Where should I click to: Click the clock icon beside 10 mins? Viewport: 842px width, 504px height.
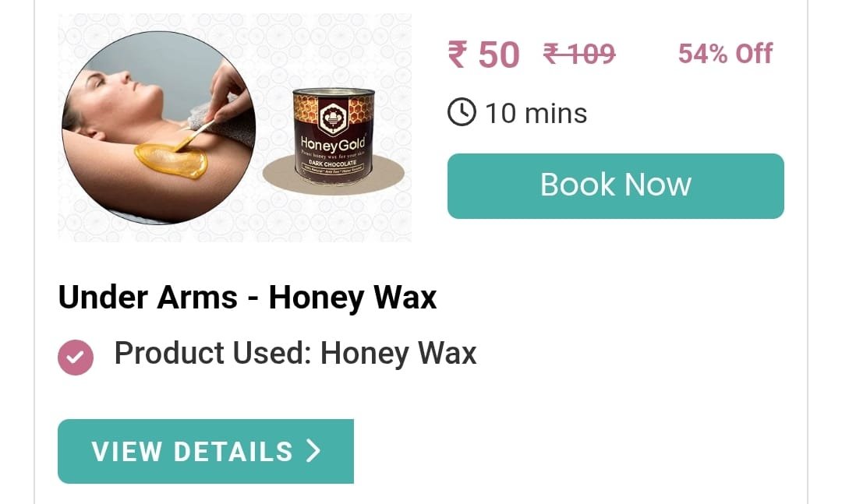pos(462,113)
